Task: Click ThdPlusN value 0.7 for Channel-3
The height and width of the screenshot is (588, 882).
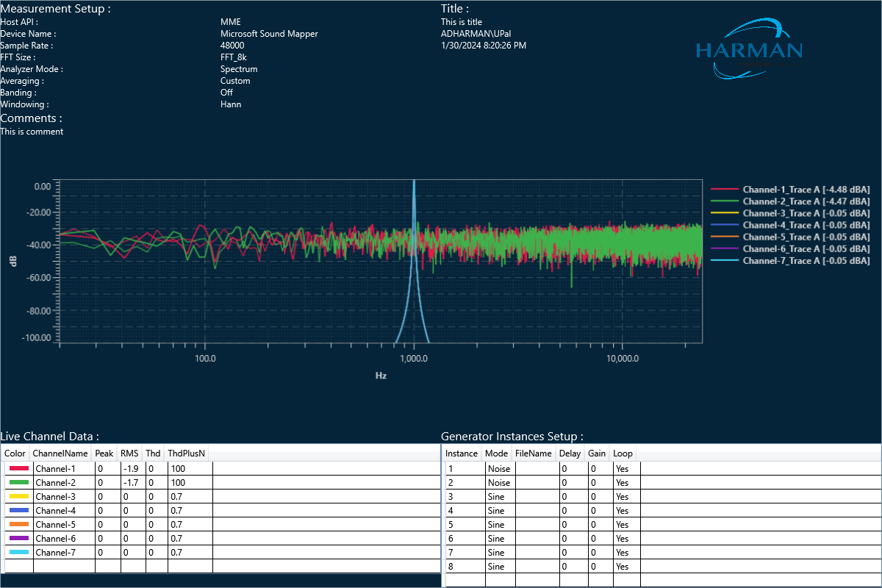Action: click(x=190, y=496)
